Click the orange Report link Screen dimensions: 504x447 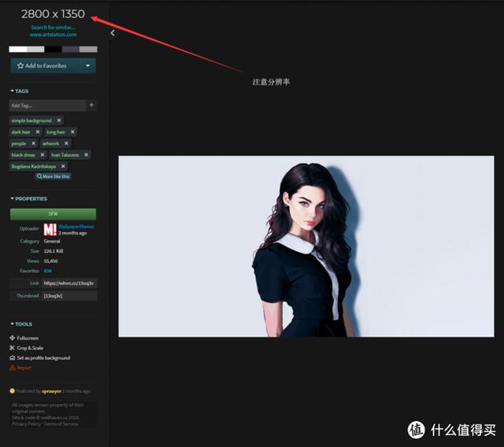24,368
